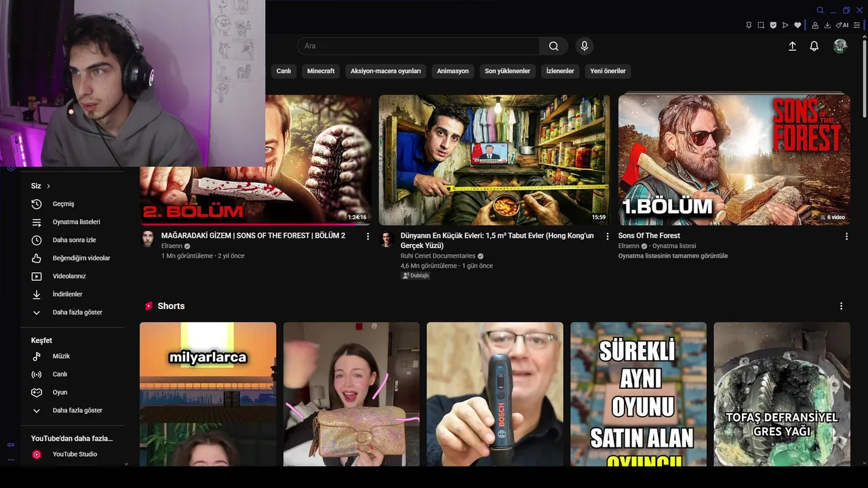Screen dimensions: 868x488
Task: Take a snapshot with the capture icon
Action: tap(761, 25)
